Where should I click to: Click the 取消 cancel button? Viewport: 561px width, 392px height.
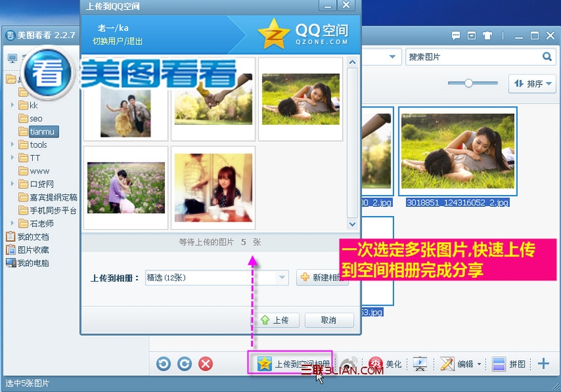tap(329, 320)
